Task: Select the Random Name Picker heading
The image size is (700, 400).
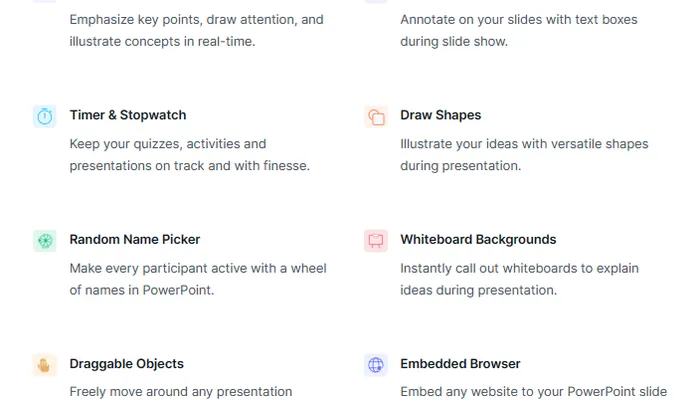Action: pos(135,239)
